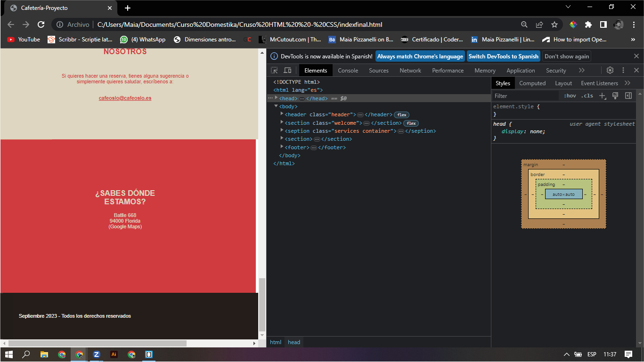Expand the header class="header" node
Image resolution: width=644 pixels, height=362 pixels.
(282, 114)
